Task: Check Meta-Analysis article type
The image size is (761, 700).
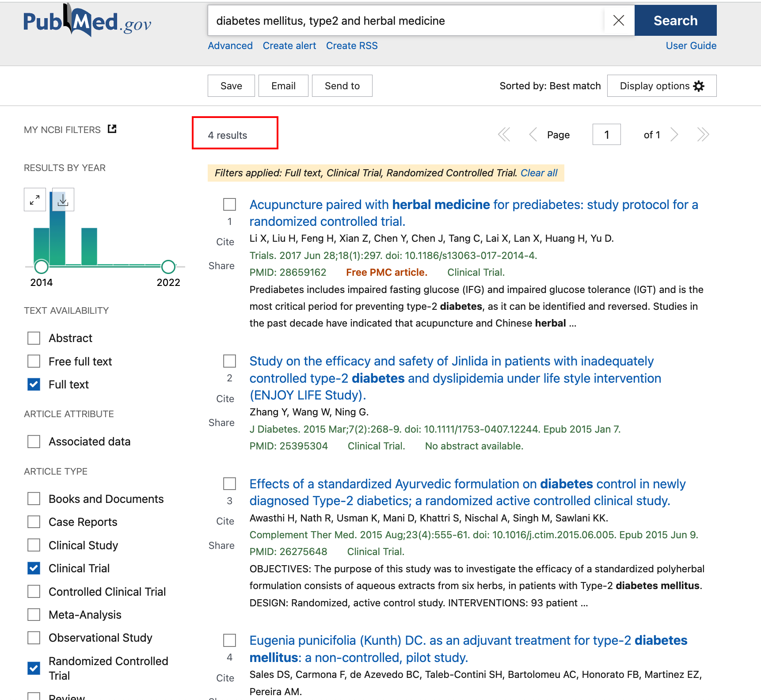Action: [34, 615]
